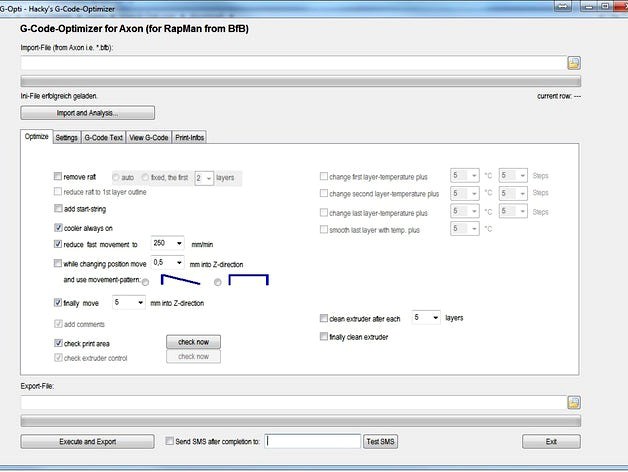Tick 'change last layer-temperature plus'
This screenshot has height=472, width=628.
[x=324, y=212]
